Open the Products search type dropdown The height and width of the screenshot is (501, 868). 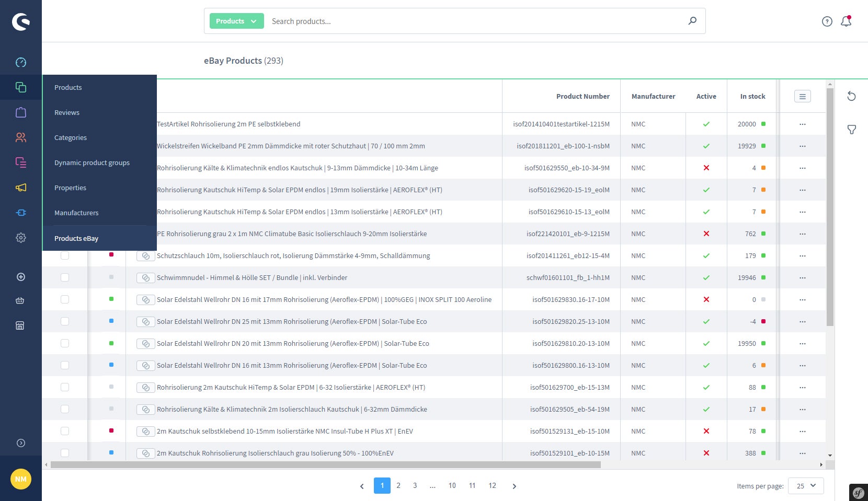coord(236,21)
